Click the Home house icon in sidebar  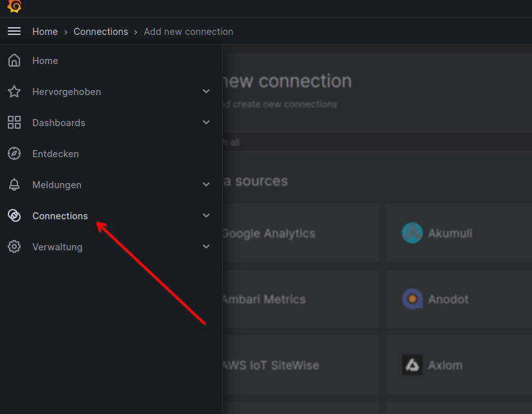[x=14, y=61]
